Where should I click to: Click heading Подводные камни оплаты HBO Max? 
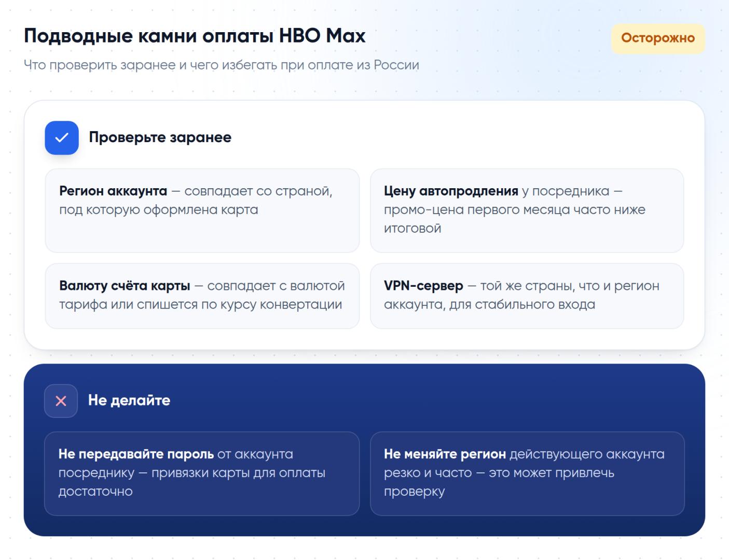click(x=195, y=36)
